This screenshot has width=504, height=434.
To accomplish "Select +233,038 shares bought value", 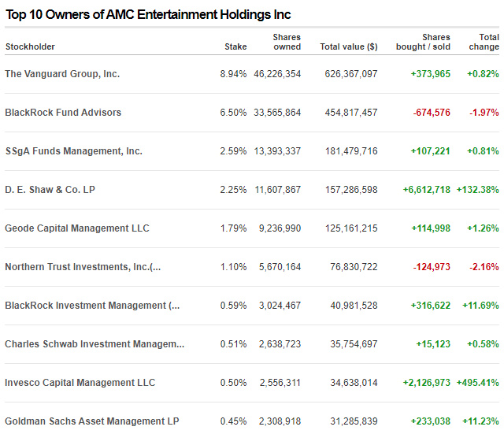I will (x=431, y=421).
